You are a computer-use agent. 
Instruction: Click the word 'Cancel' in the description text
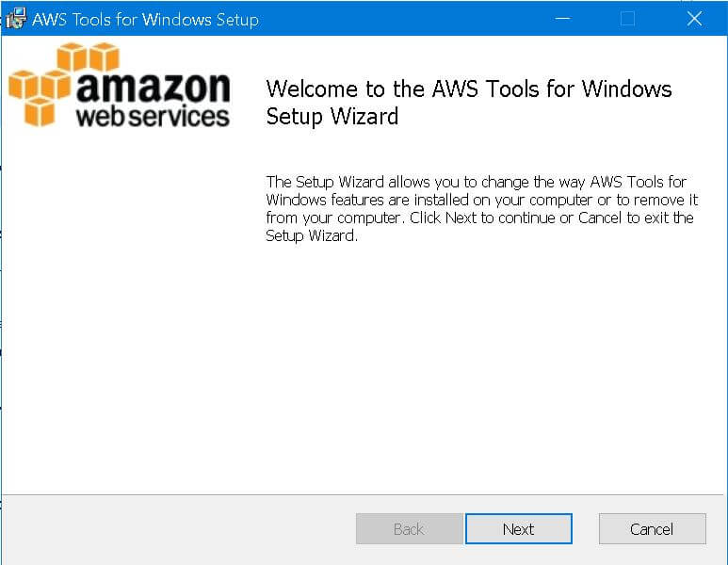point(599,218)
